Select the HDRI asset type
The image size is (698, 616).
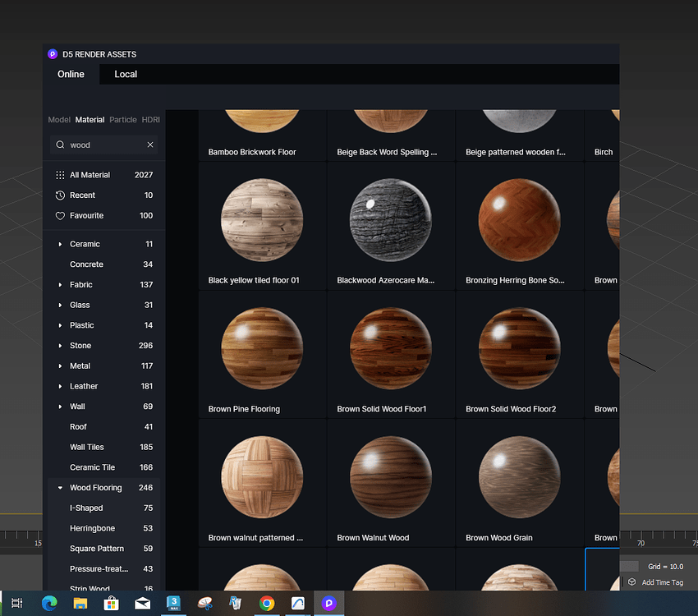(x=150, y=120)
